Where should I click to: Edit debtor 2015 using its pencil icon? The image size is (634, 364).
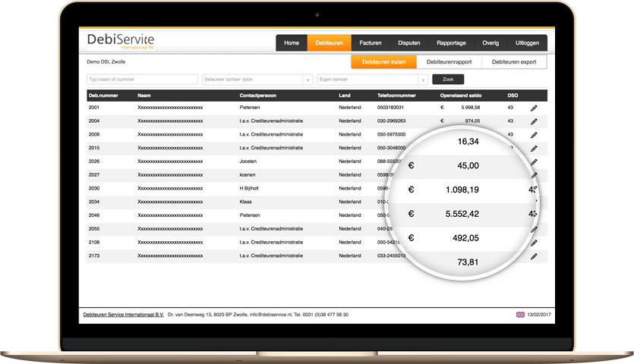533,148
